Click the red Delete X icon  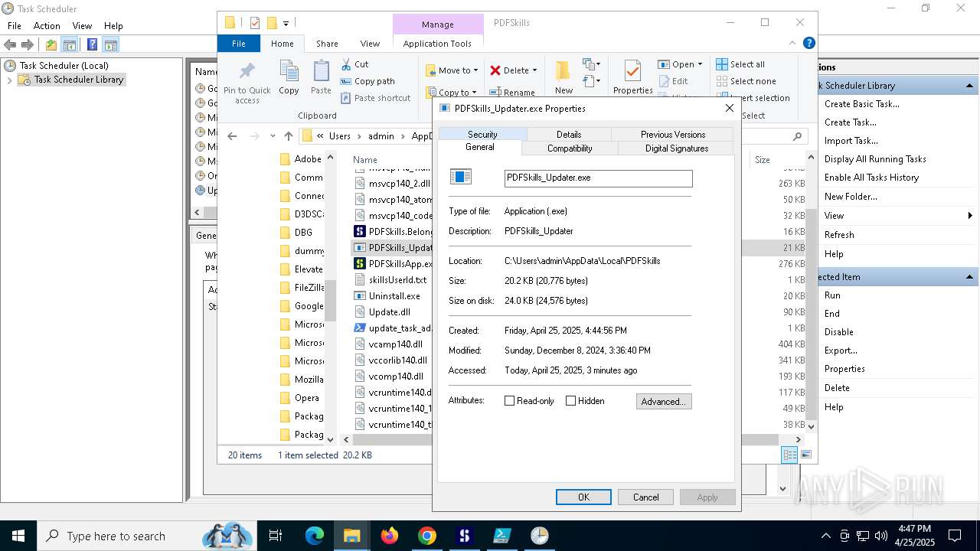(495, 70)
